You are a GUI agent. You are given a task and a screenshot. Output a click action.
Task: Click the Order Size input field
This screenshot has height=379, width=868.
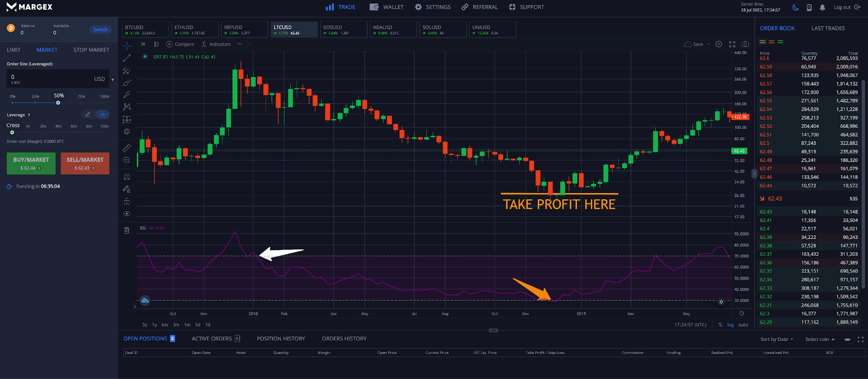[x=52, y=79]
